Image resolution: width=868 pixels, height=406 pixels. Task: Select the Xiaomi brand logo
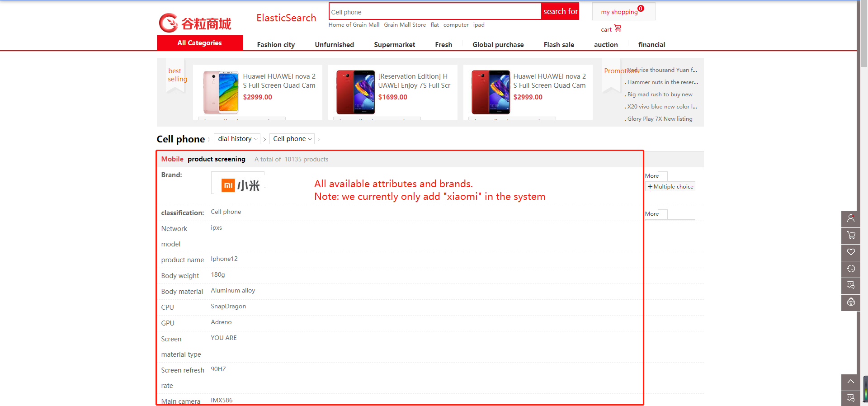pos(240,185)
